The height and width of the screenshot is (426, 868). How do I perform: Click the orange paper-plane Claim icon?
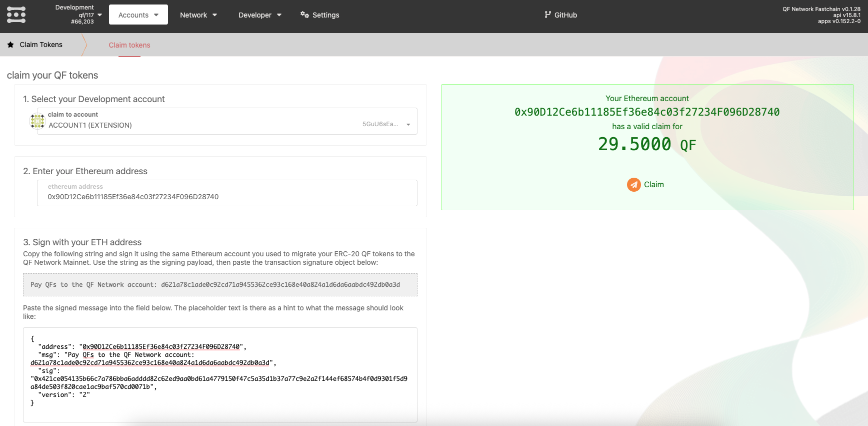click(x=633, y=185)
